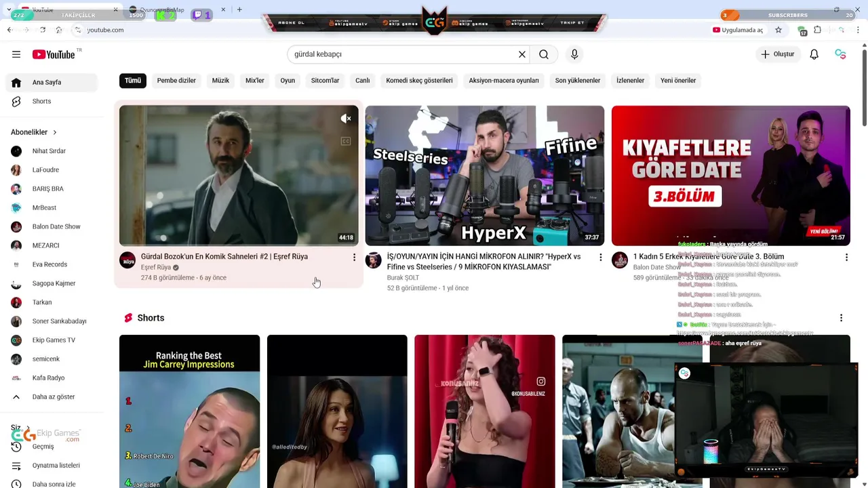Start voice search with the microphone icon

574,54
